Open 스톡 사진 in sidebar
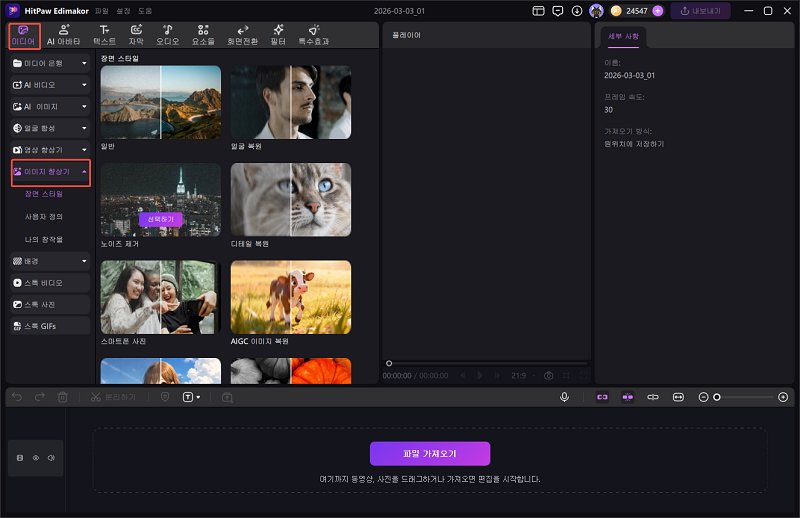 click(50, 305)
